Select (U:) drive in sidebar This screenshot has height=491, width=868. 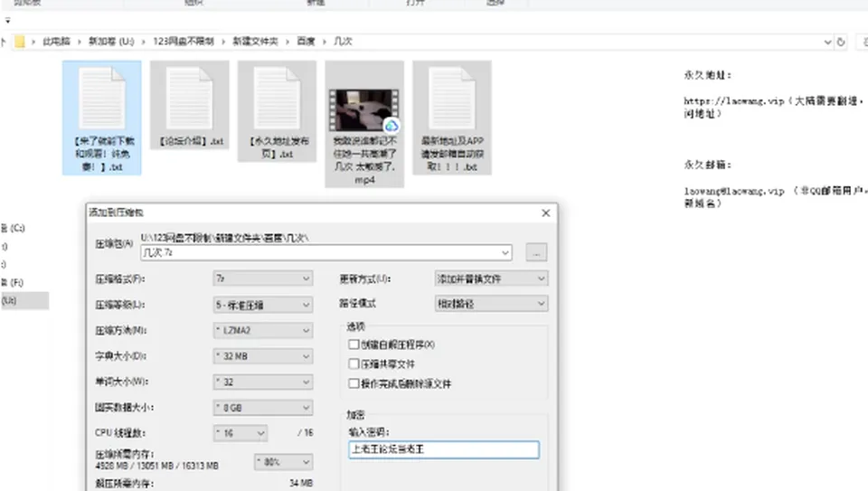(24, 300)
